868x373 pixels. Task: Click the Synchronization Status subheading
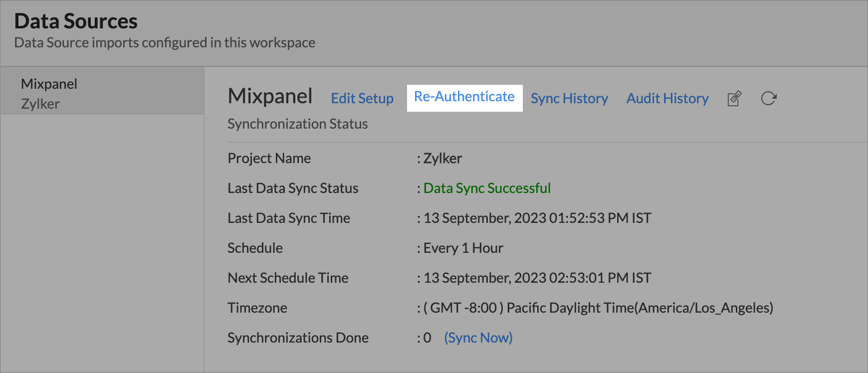[298, 124]
